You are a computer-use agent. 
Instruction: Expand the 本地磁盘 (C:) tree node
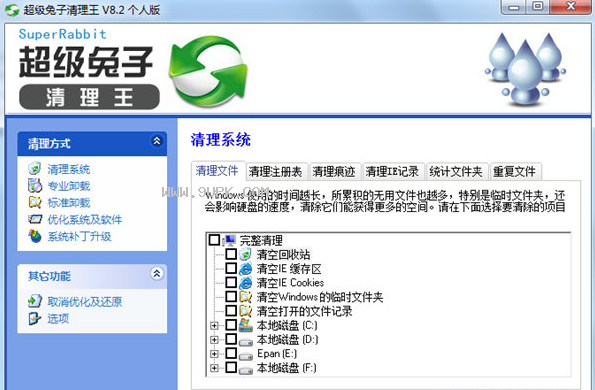coord(214,326)
